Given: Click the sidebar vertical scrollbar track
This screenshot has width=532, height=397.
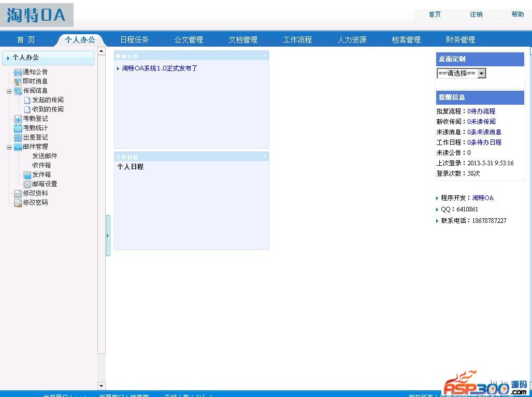Looking at the screenshot, I should [x=101, y=368].
